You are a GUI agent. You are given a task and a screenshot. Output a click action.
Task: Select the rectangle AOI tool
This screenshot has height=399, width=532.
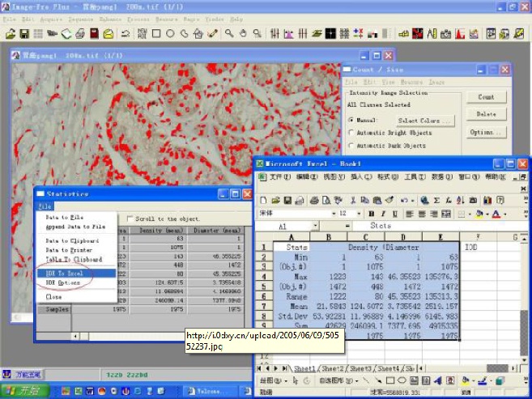(x=156, y=34)
